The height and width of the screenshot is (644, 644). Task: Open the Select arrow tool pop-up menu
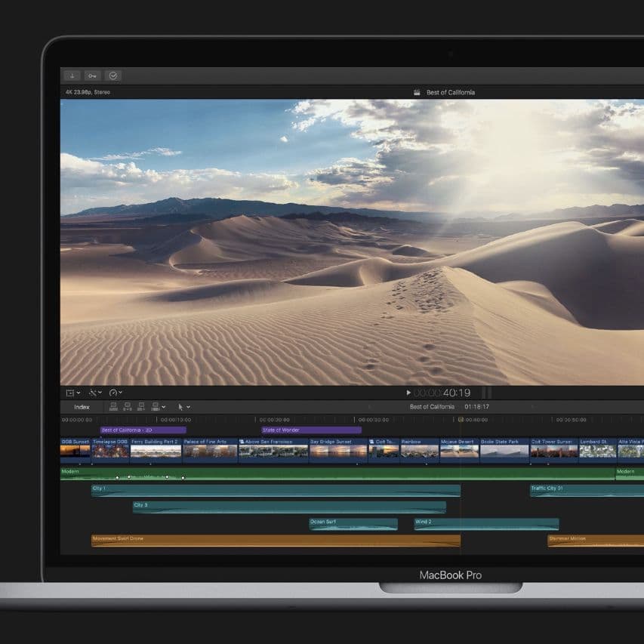click(x=183, y=407)
